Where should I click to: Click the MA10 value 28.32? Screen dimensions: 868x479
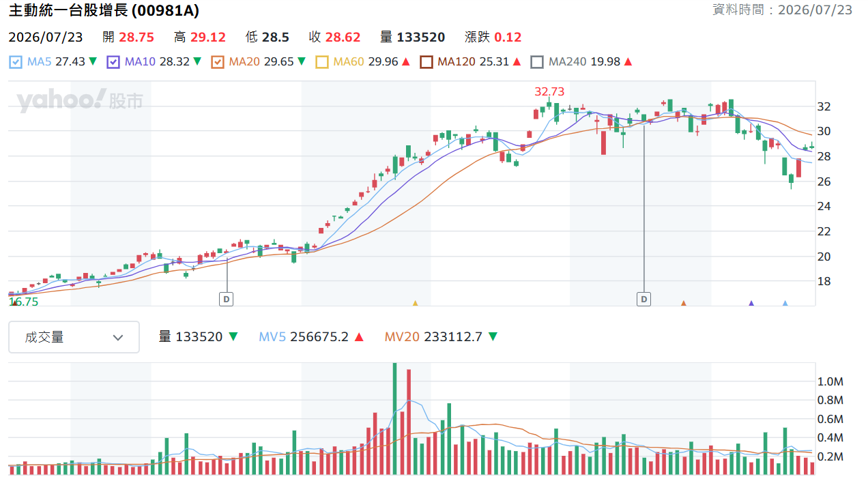[x=175, y=62]
